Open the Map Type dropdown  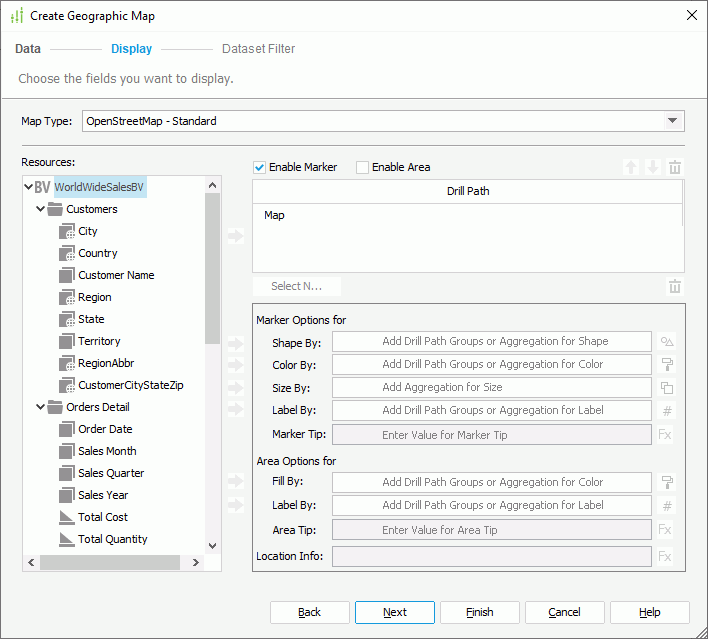(x=672, y=121)
